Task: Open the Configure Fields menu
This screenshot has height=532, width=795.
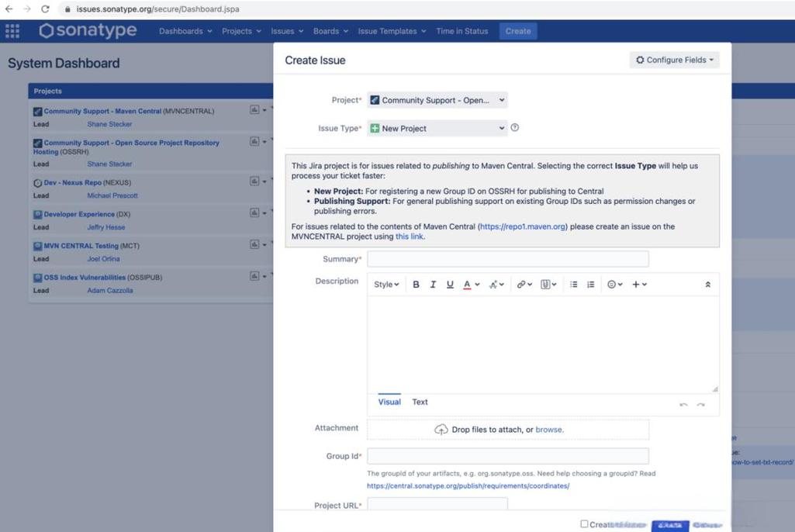Action: click(x=674, y=60)
